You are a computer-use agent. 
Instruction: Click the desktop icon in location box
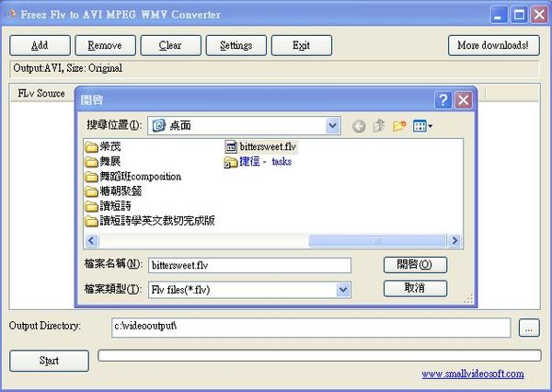(x=159, y=125)
